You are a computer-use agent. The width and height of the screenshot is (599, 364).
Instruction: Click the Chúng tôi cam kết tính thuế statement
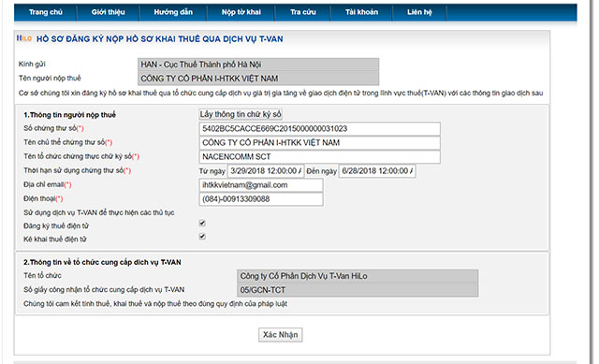click(x=155, y=304)
